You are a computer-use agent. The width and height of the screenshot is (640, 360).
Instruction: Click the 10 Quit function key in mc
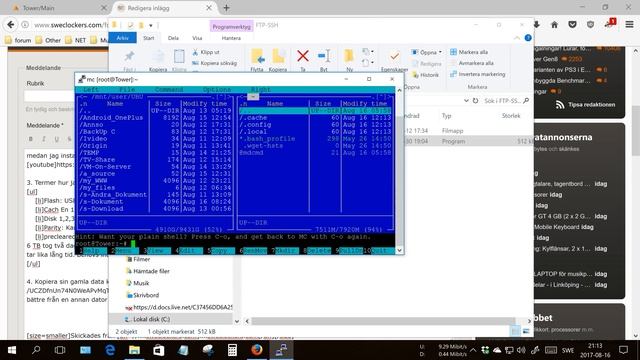click(379, 251)
